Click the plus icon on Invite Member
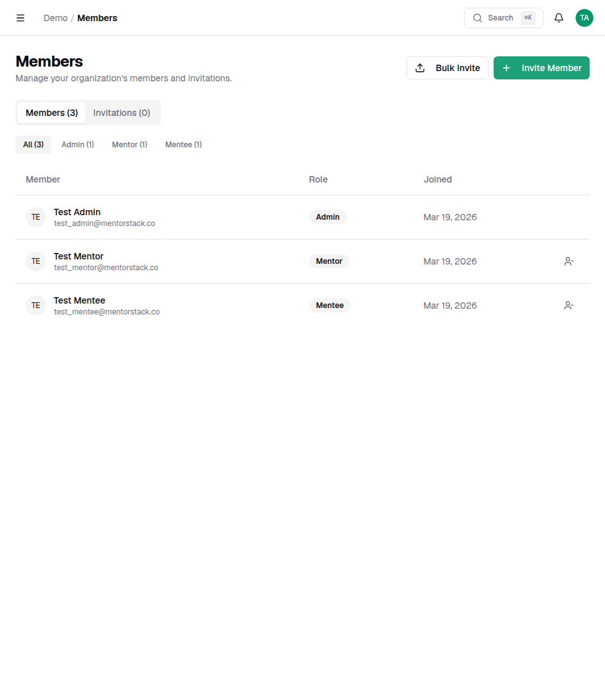Viewport: 605px width, 700px height. (x=506, y=67)
